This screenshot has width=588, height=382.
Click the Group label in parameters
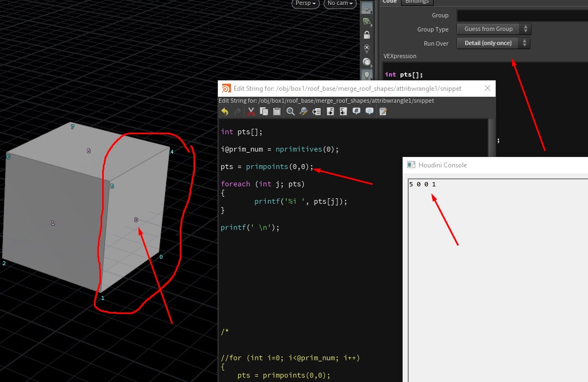tap(440, 15)
